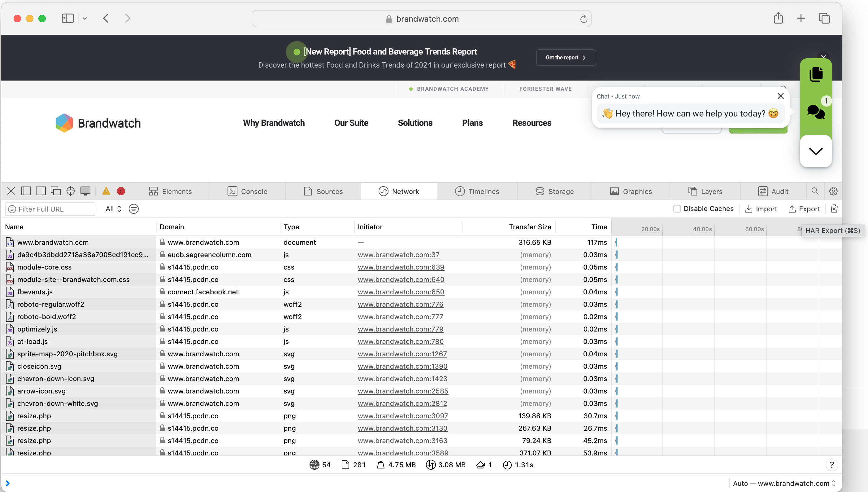Click the green widget copy icon
The image size is (868, 492).
tap(816, 74)
